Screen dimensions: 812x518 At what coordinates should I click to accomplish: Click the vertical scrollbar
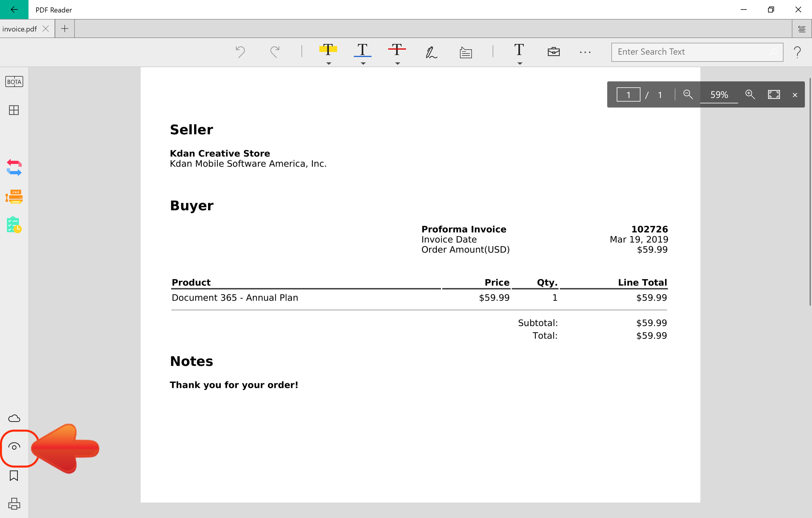click(810, 192)
